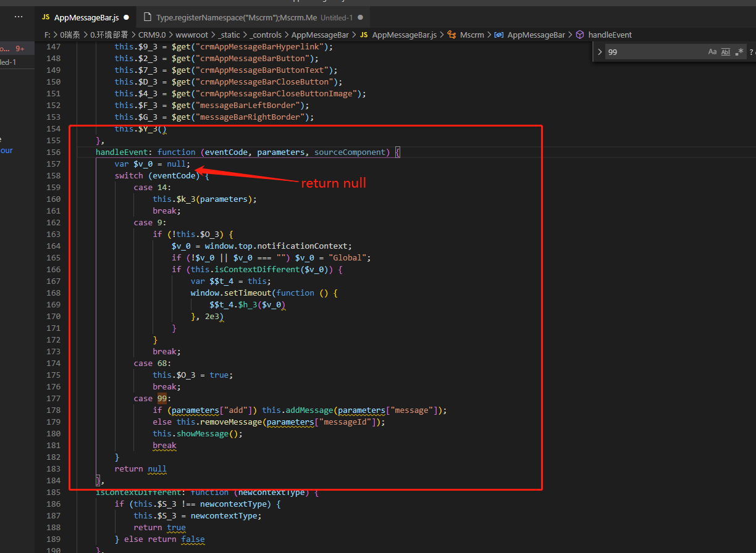756x553 pixels.
Task: Close AppMessageBar.js tab via unsaved dot
Action: click(127, 18)
